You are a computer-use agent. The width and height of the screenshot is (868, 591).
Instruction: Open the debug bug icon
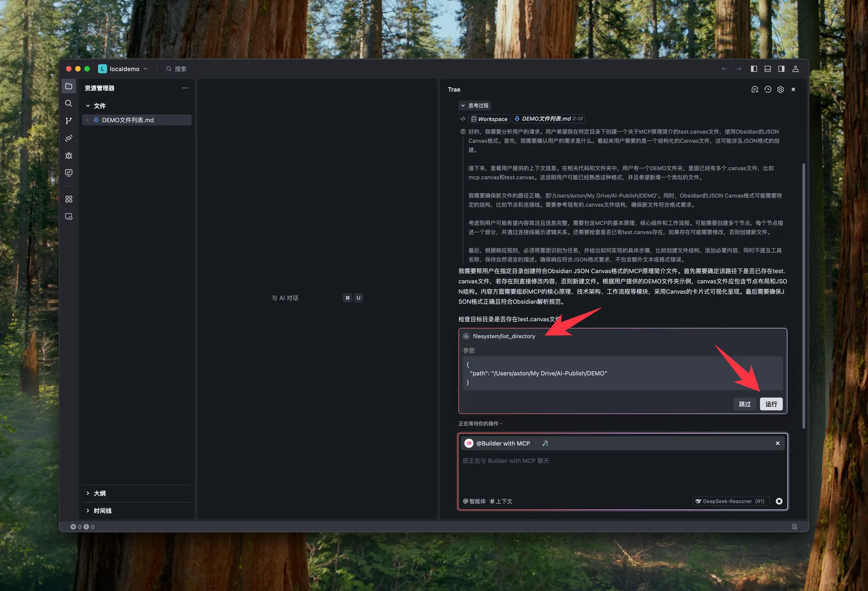tap(69, 155)
